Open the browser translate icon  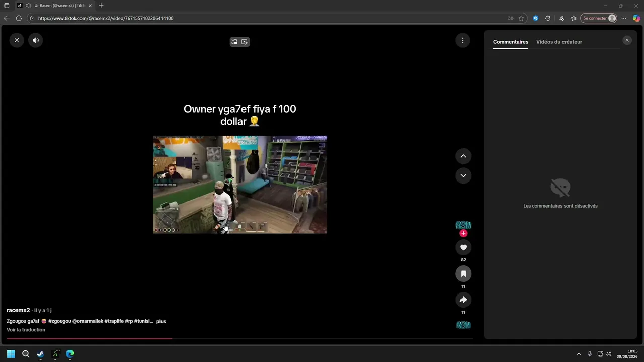511,18
